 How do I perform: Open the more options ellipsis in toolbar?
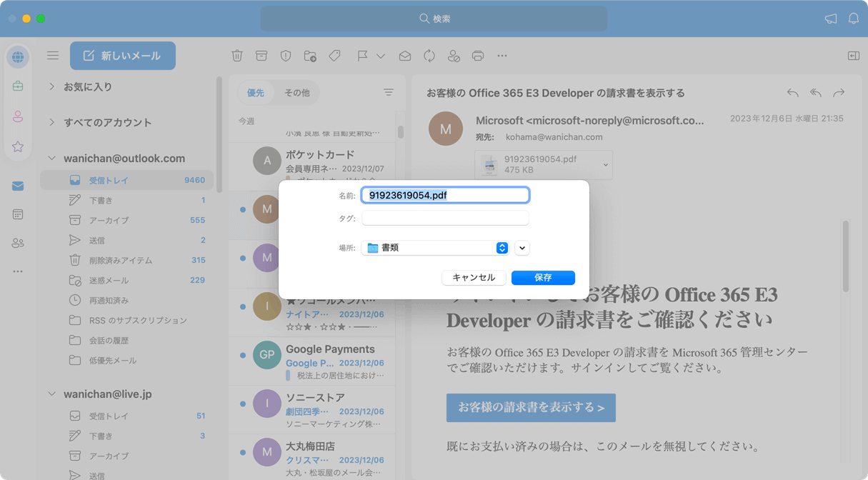click(502, 56)
